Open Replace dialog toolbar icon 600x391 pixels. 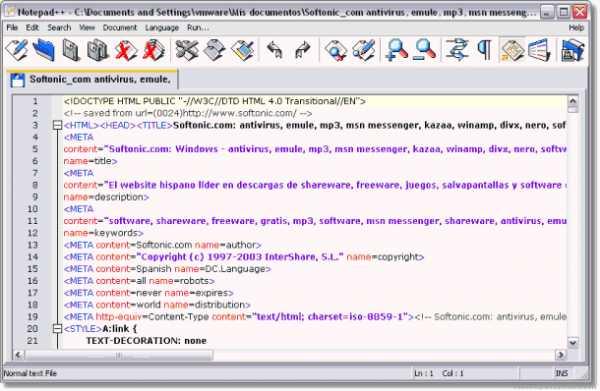[x=363, y=50]
